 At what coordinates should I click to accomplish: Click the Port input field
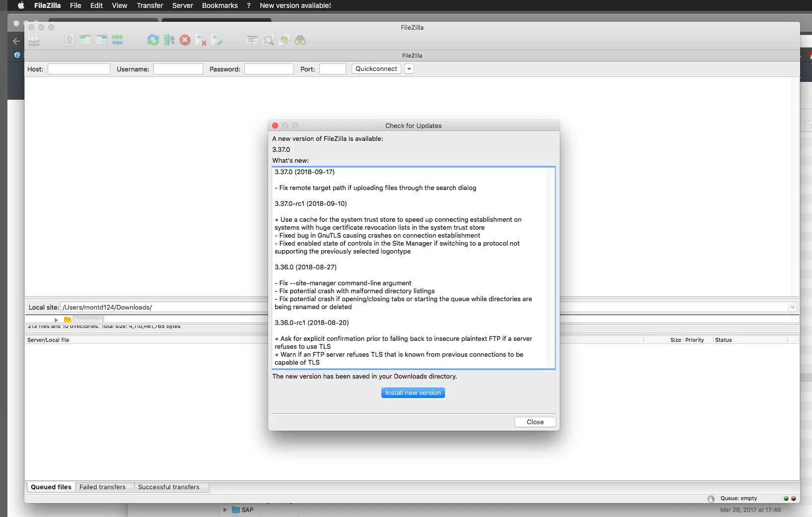point(333,69)
